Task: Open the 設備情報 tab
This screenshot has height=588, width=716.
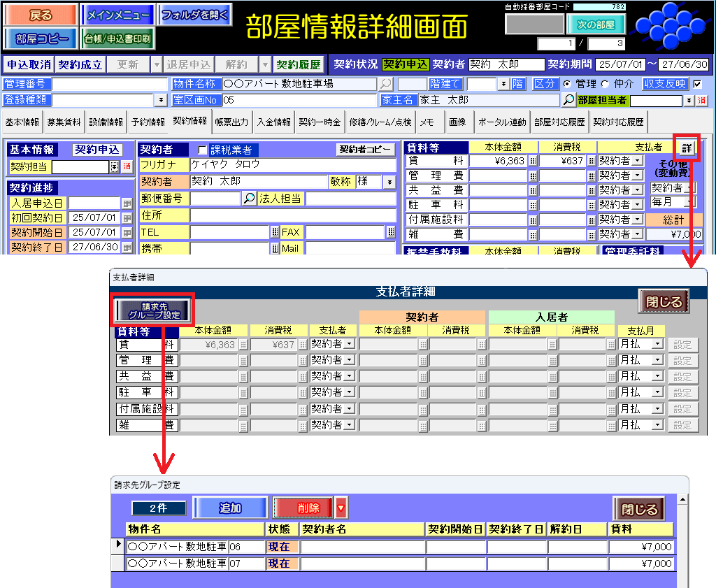Action: (x=106, y=122)
